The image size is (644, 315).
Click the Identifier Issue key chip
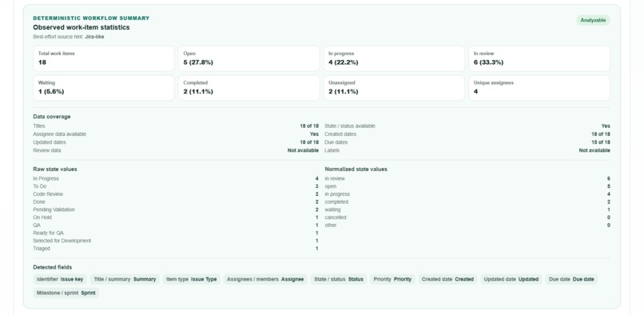pyautogui.click(x=60, y=279)
